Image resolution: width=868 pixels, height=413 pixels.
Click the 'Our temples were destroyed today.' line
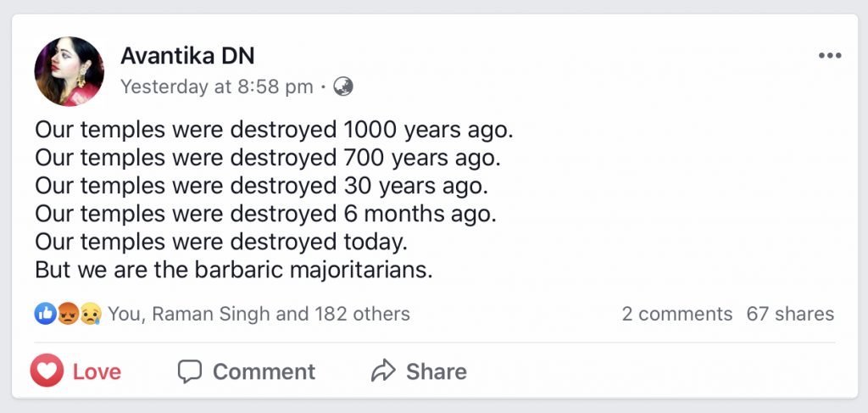(x=222, y=243)
